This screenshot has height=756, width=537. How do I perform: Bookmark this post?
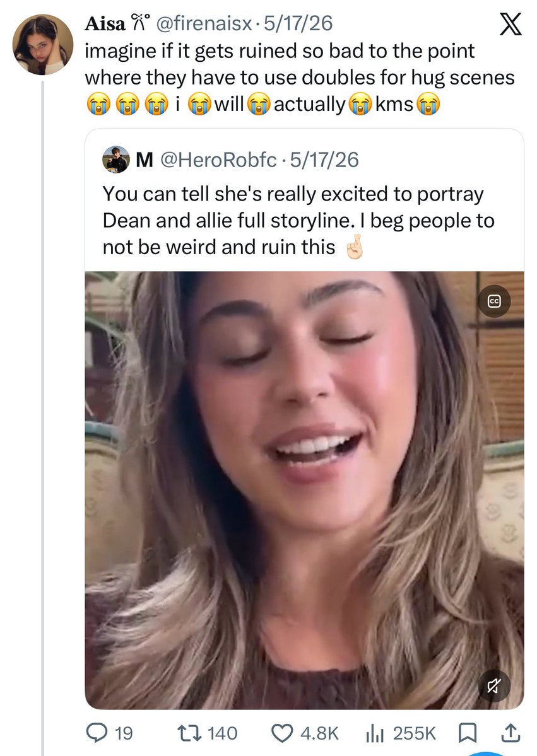click(x=466, y=733)
